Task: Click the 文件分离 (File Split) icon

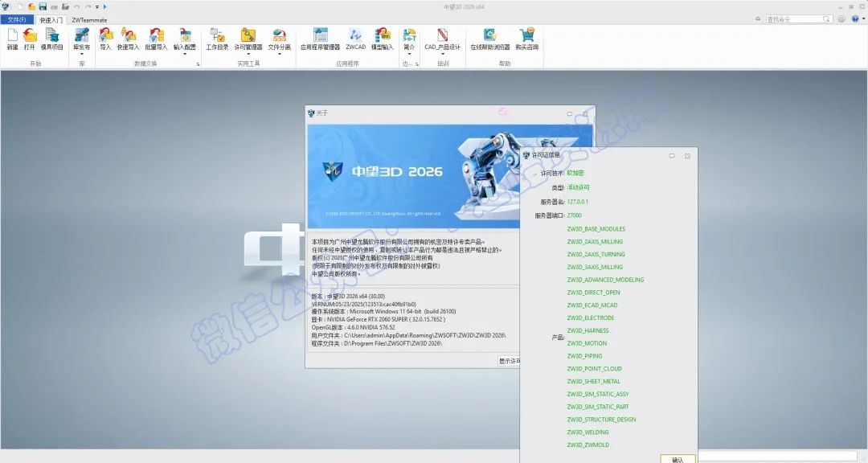Action: (x=279, y=35)
